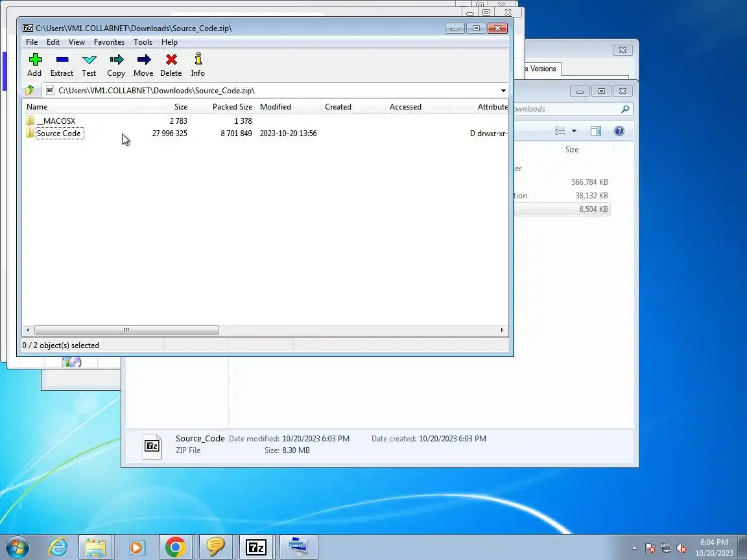
Task: Click the scrollbar left arrow
Action: 28,330
